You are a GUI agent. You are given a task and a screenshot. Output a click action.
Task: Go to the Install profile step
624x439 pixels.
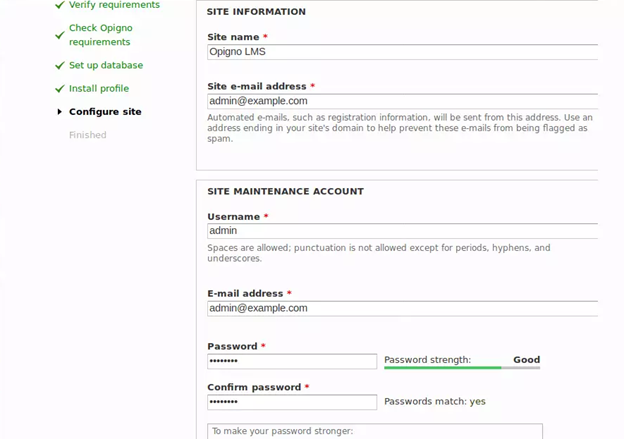(98, 89)
